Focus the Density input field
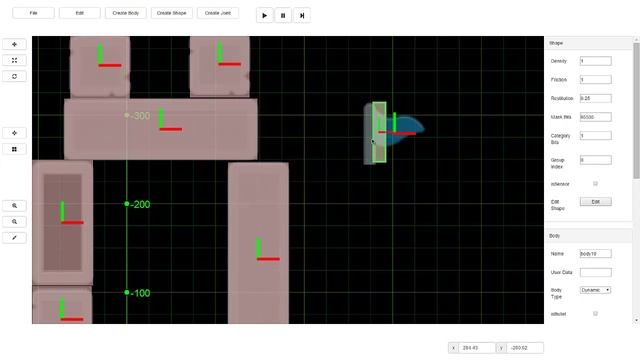640x360 pixels. (x=596, y=61)
